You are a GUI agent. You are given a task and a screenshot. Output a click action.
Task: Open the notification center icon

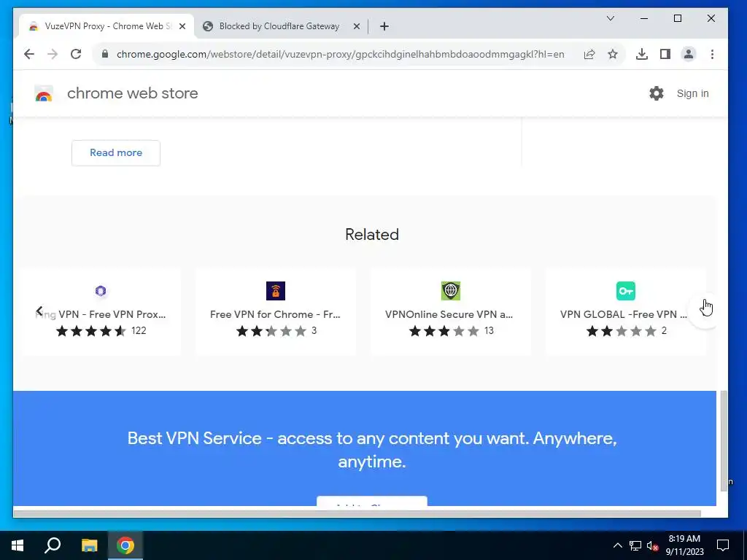click(723, 545)
